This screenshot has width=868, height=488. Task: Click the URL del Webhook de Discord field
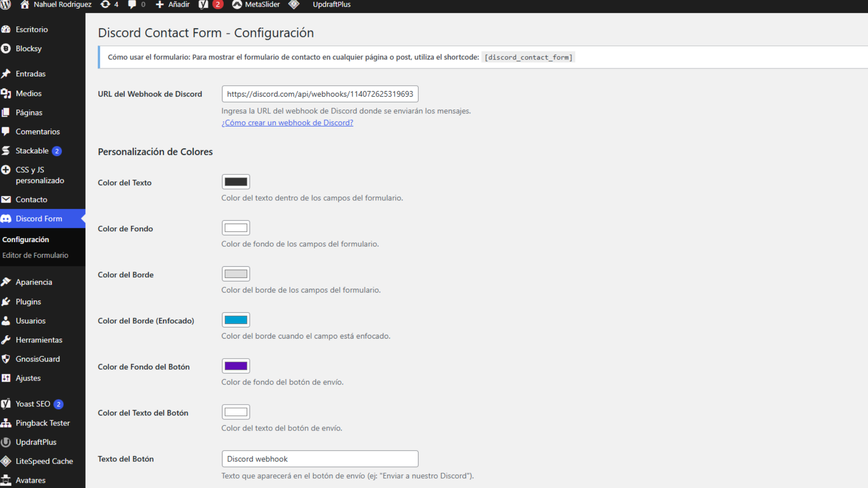pos(320,94)
